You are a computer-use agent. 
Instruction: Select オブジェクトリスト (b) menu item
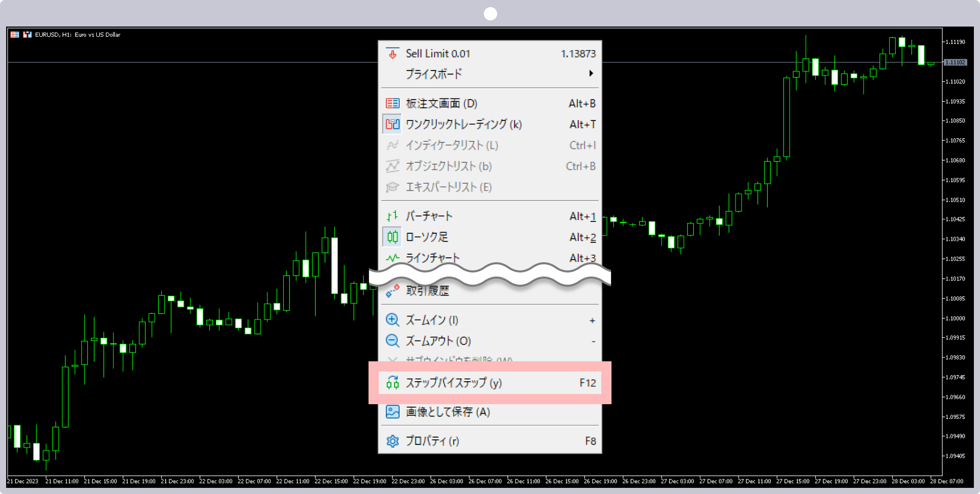click(x=490, y=166)
